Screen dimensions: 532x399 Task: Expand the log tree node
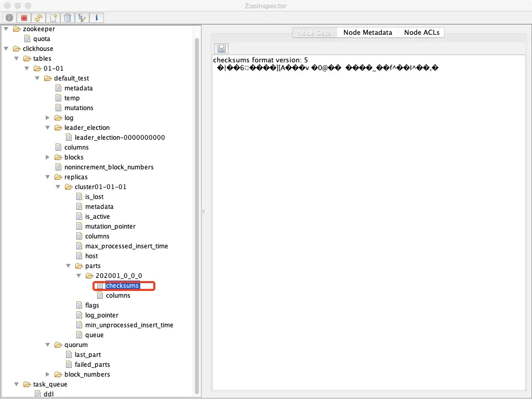47,118
